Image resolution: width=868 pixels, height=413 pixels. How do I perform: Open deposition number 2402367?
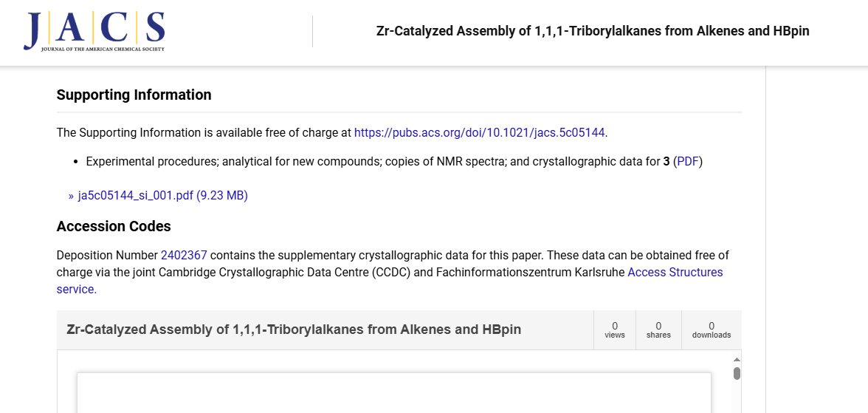coord(184,256)
